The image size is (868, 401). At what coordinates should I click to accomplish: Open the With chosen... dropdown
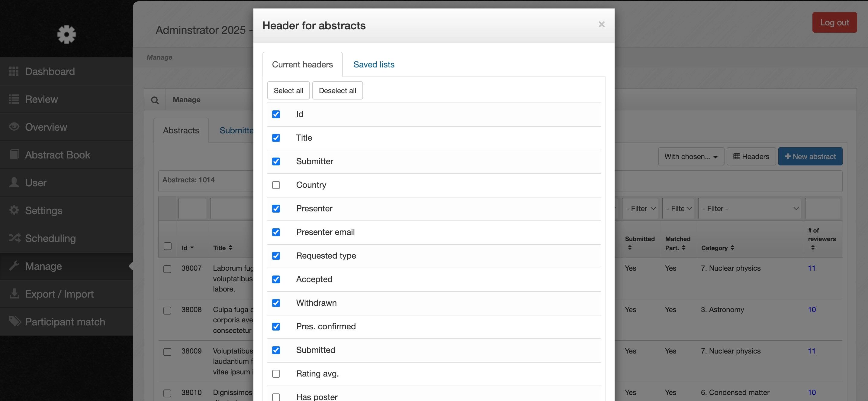click(691, 156)
